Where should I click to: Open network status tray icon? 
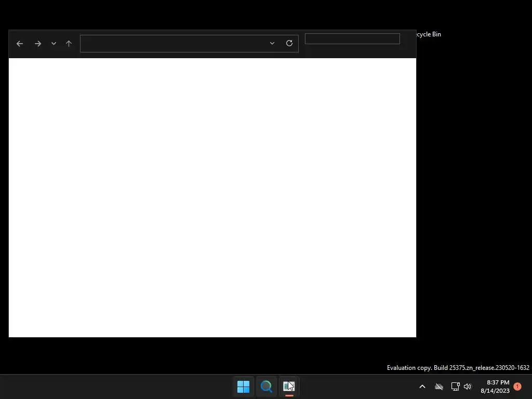(x=455, y=387)
